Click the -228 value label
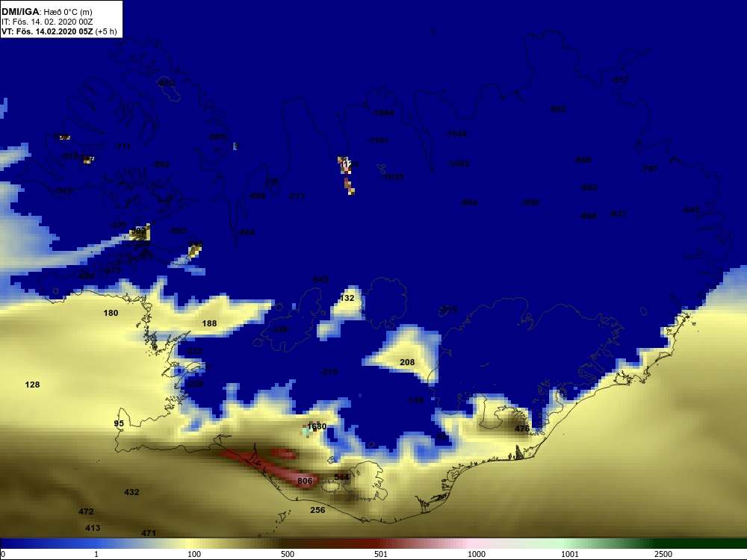747x560 pixels. click(195, 384)
